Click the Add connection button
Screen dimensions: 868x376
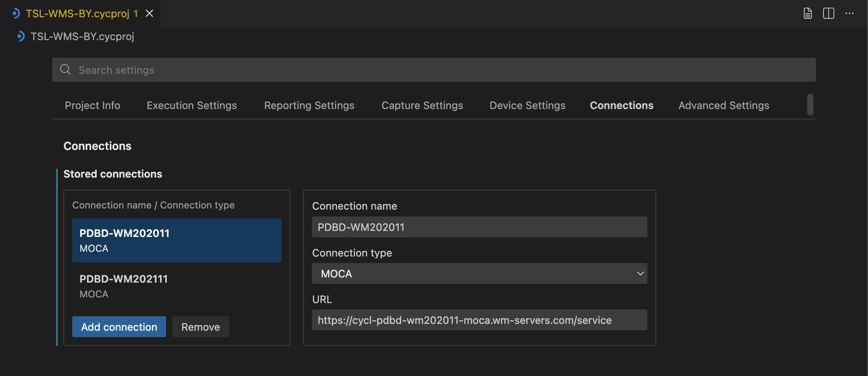pos(119,327)
